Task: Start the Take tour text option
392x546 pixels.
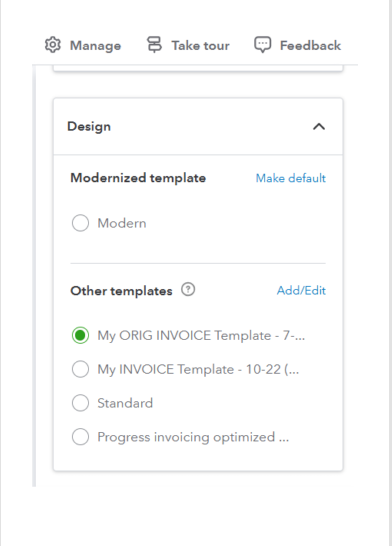Action: (x=201, y=46)
